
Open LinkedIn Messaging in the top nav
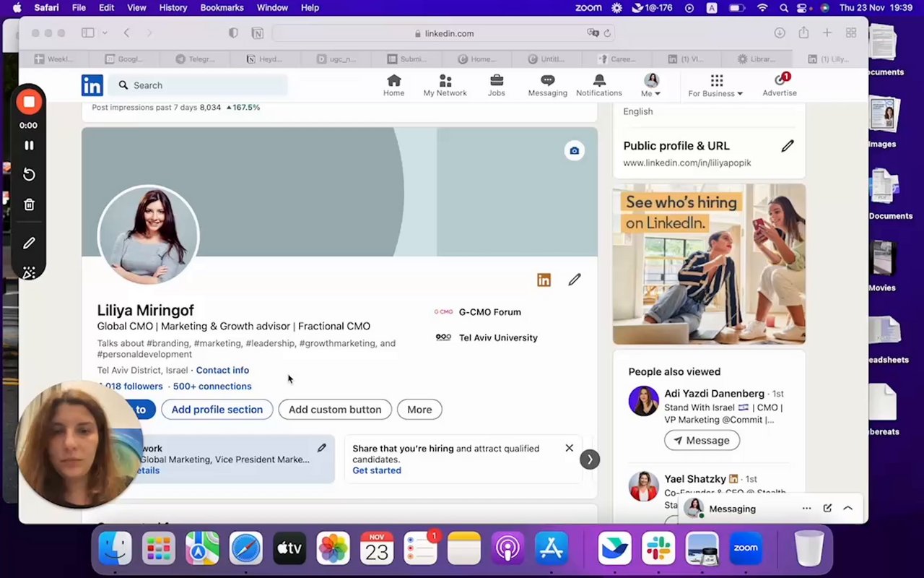(x=547, y=85)
